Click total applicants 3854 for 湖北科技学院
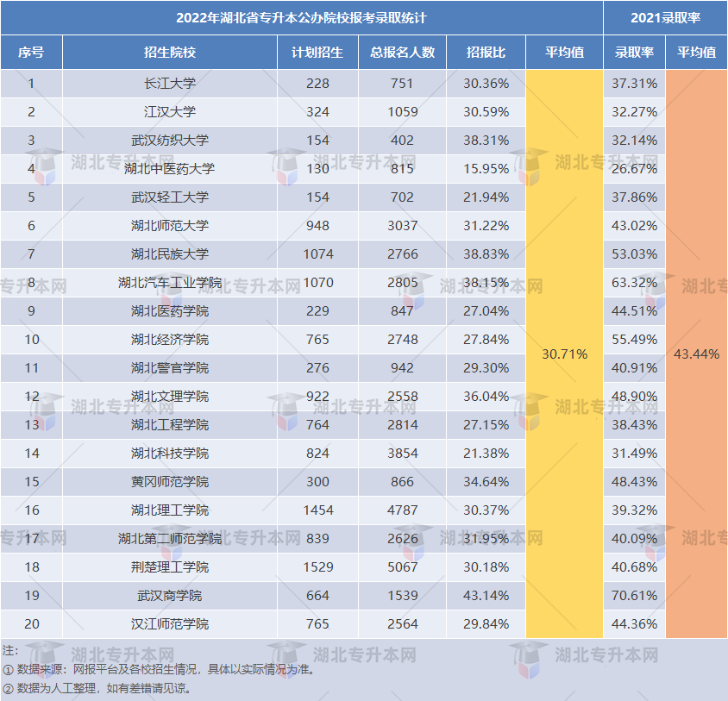The width and height of the screenshot is (728, 701). coord(403,453)
